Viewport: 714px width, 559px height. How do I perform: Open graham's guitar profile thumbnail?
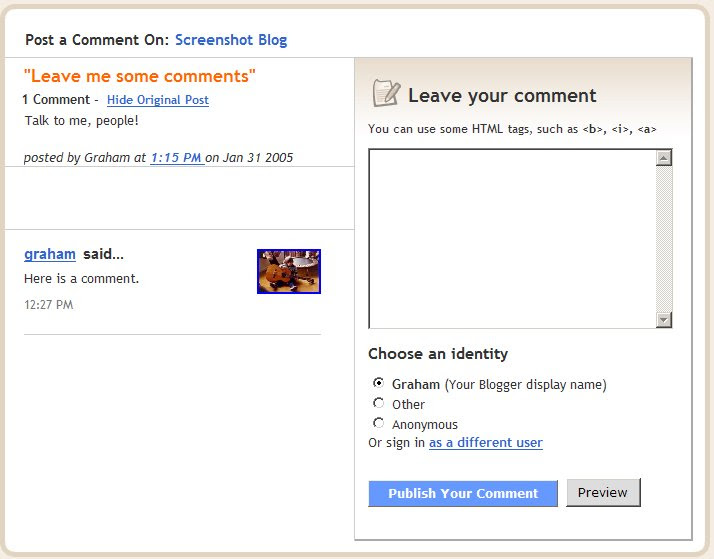point(289,271)
